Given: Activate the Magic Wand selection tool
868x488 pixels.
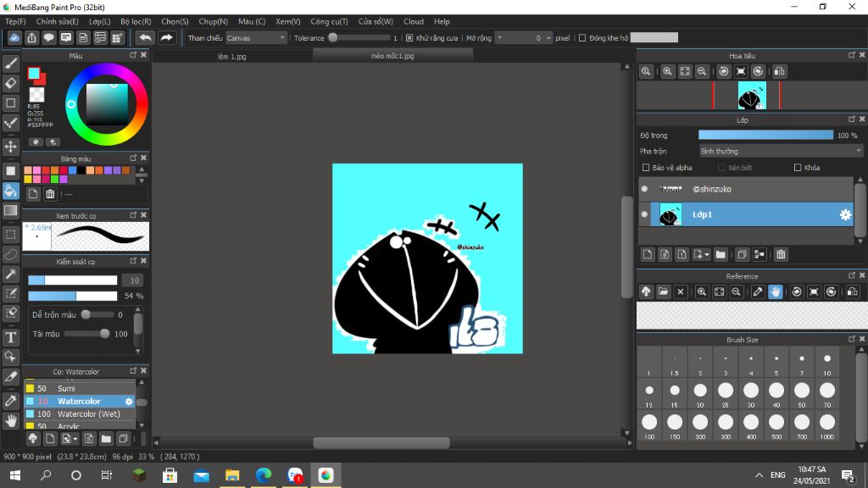Looking at the screenshot, I should [11, 274].
